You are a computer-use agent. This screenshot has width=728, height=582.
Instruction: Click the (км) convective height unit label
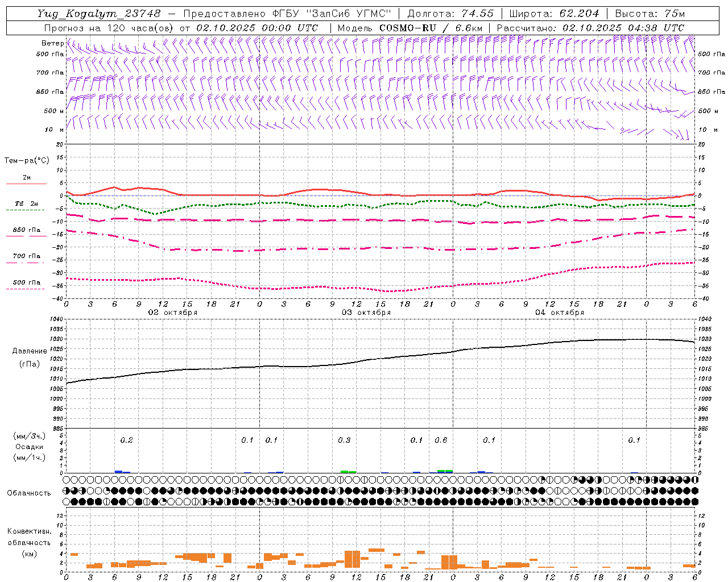[x=30, y=554]
